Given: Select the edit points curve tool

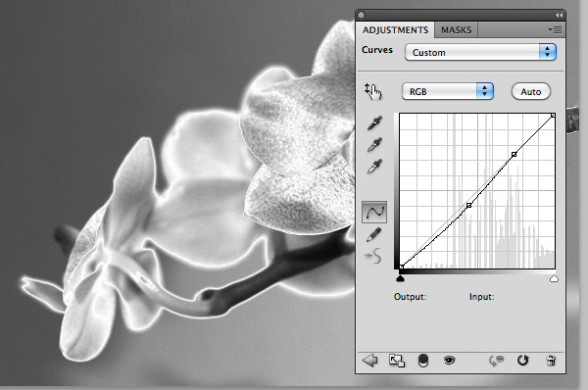Looking at the screenshot, I should tap(374, 213).
